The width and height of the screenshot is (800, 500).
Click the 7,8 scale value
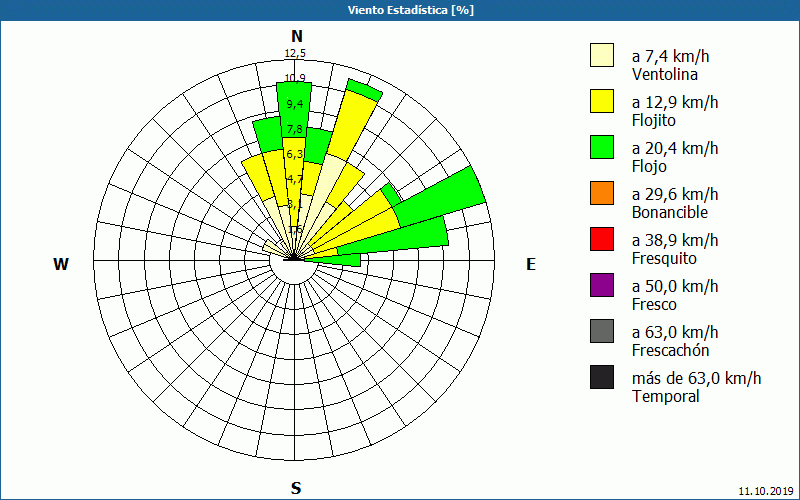click(x=295, y=130)
